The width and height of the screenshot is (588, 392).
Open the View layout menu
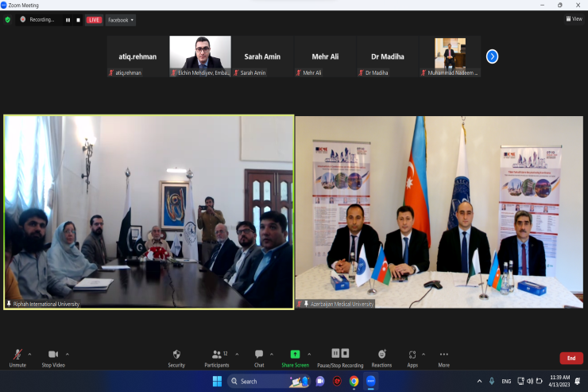pyautogui.click(x=573, y=19)
